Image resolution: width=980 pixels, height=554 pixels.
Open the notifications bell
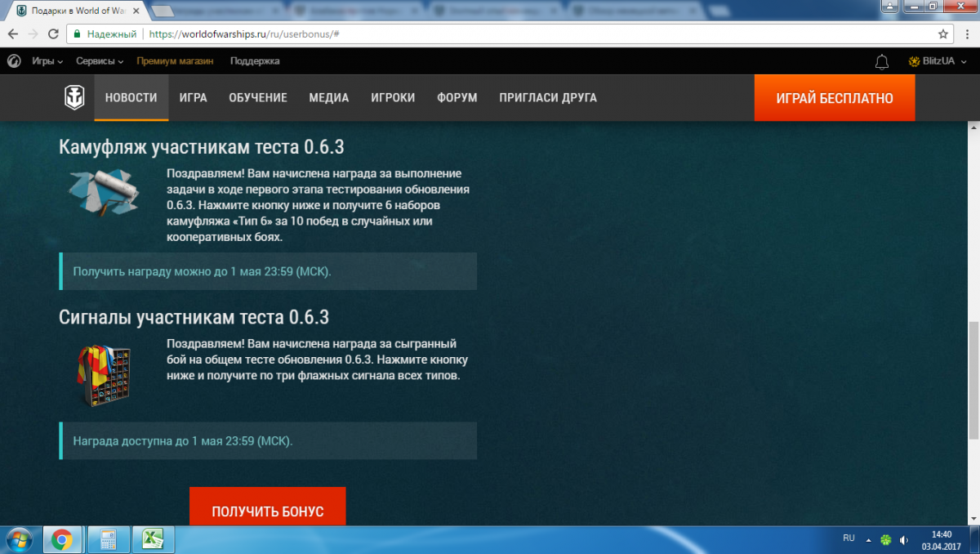(882, 62)
